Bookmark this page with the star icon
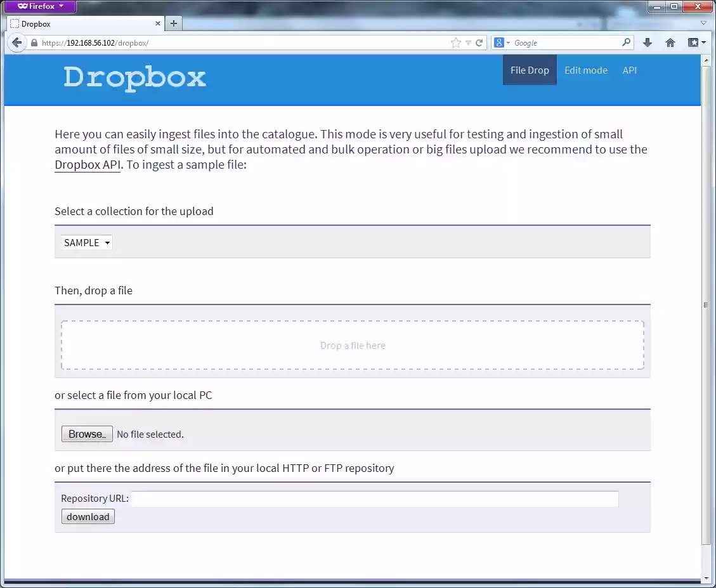The image size is (716, 588). tap(455, 43)
